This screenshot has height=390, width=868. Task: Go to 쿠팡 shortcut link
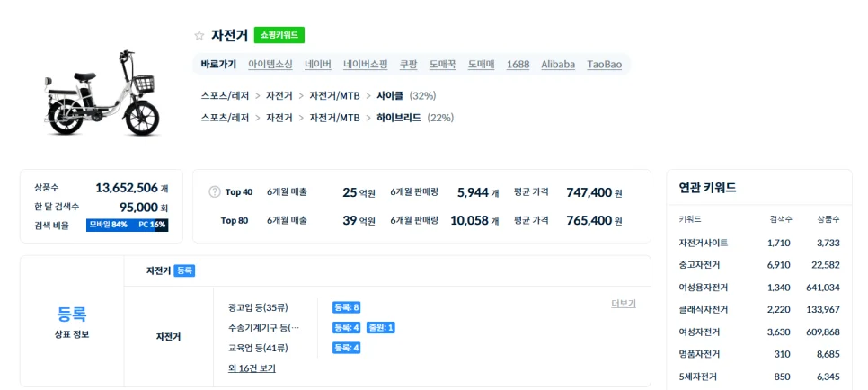coord(409,65)
